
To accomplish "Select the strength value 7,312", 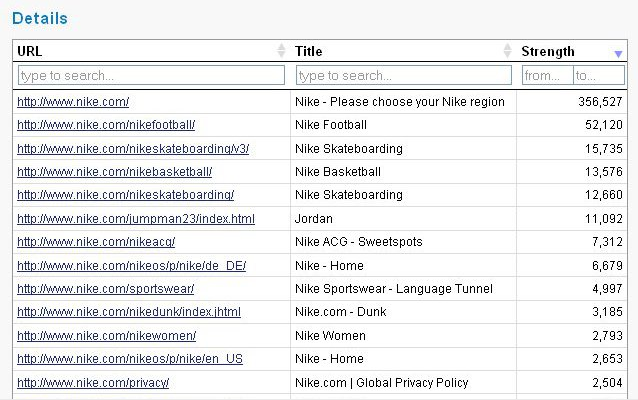I will (x=607, y=242).
